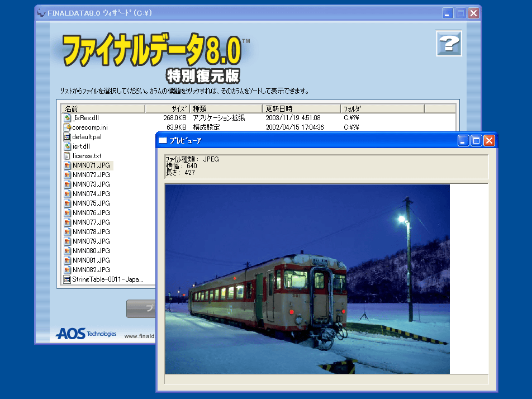The height and width of the screenshot is (399, 532).
Task: Click the _IsRes.dll file icon
Action: click(x=67, y=118)
